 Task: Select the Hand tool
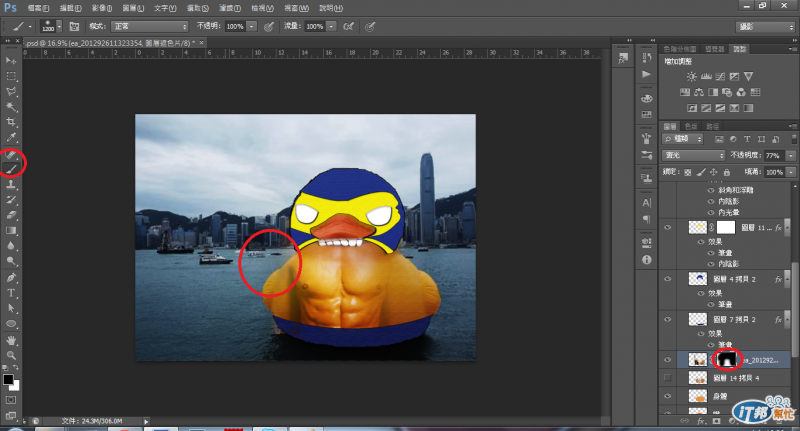point(11,340)
